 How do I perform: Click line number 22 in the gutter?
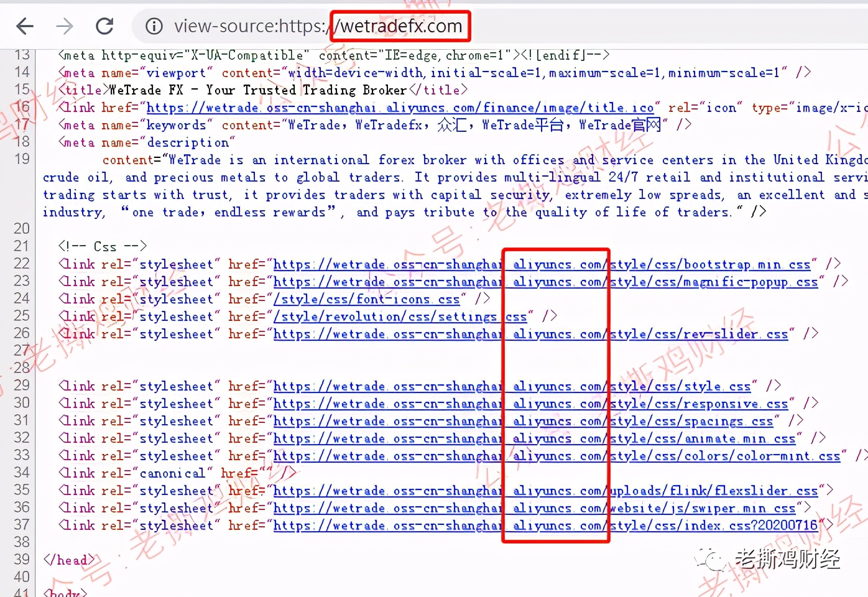[x=22, y=264]
